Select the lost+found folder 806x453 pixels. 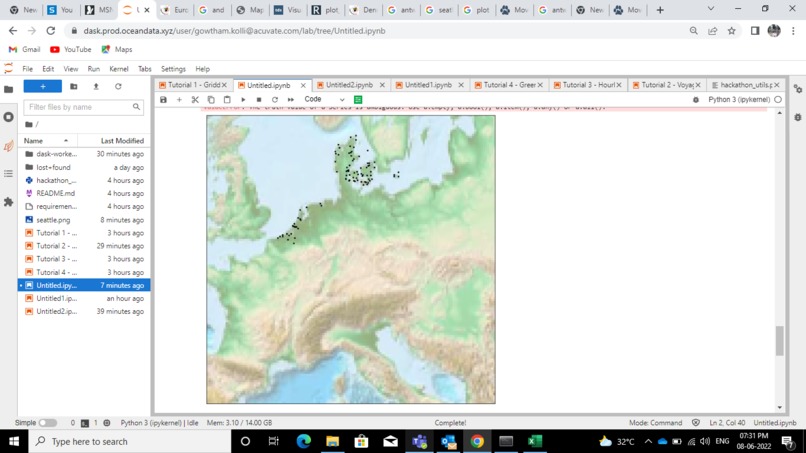84,167
